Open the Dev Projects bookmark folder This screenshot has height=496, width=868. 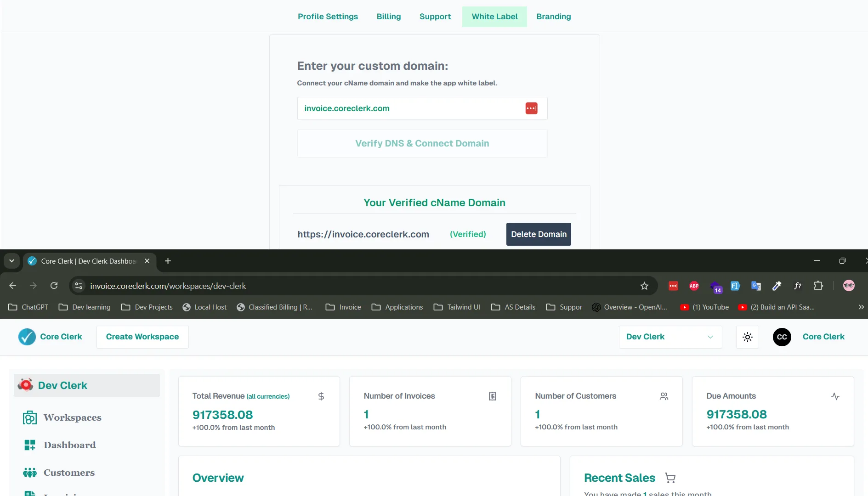point(147,307)
